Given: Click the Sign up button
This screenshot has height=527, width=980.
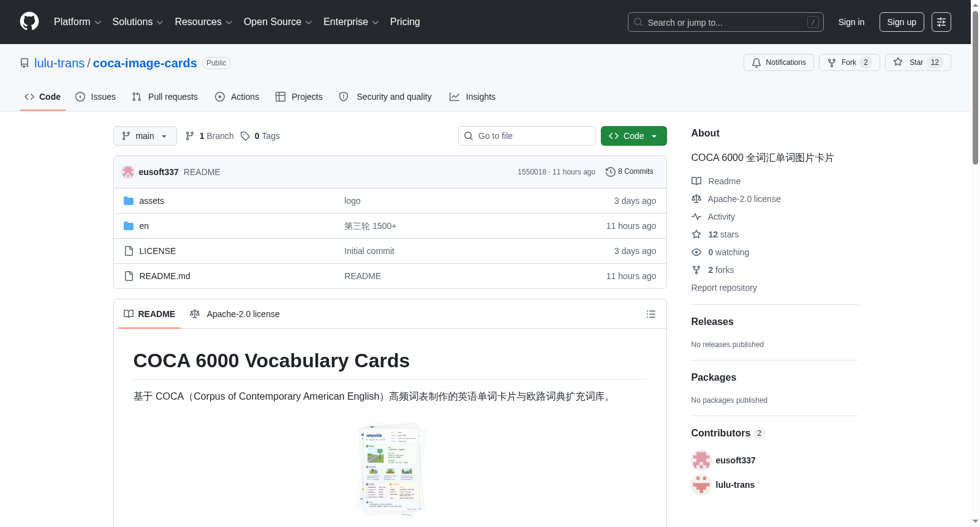Looking at the screenshot, I should click(x=902, y=22).
